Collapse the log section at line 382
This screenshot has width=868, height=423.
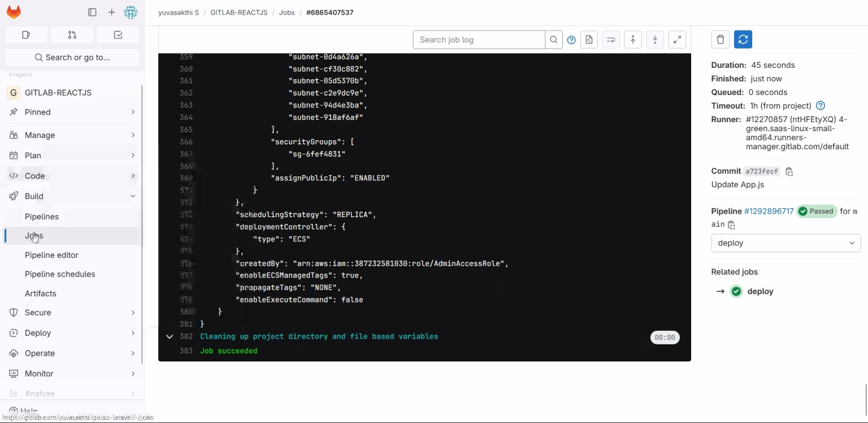pos(170,336)
